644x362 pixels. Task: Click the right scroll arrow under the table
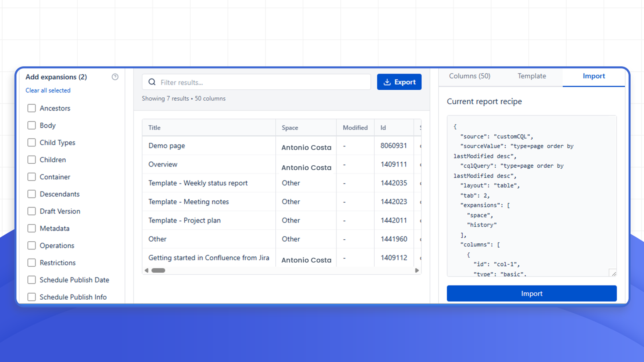(417, 270)
